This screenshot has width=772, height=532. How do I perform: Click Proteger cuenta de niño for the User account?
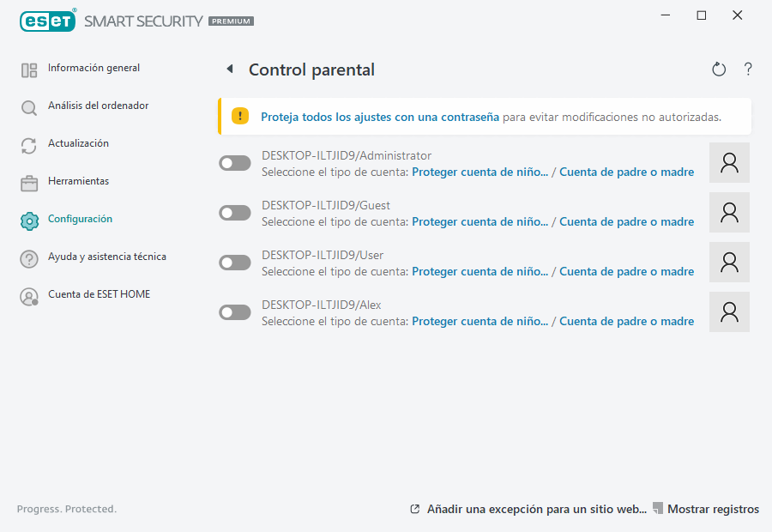coord(479,270)
